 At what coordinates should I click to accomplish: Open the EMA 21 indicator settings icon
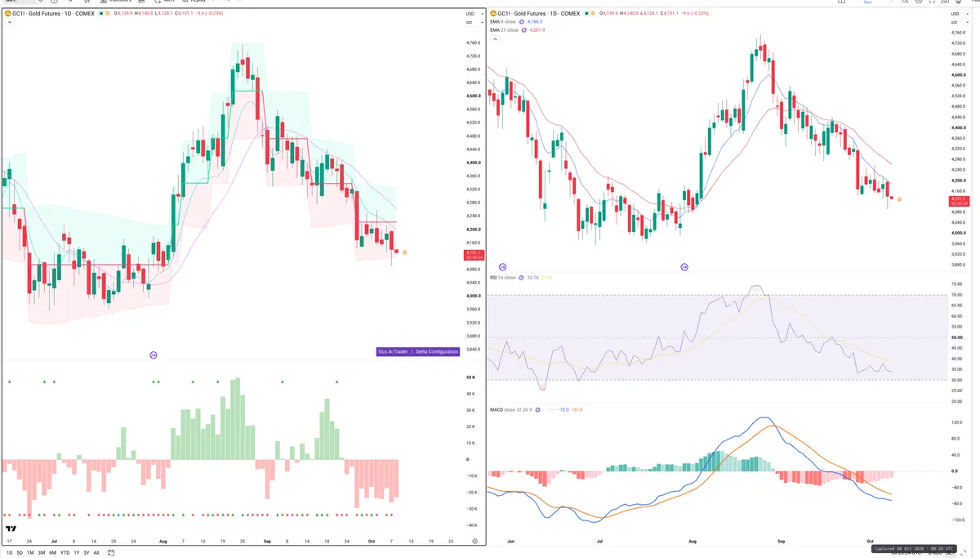click(x=524, y=30)
